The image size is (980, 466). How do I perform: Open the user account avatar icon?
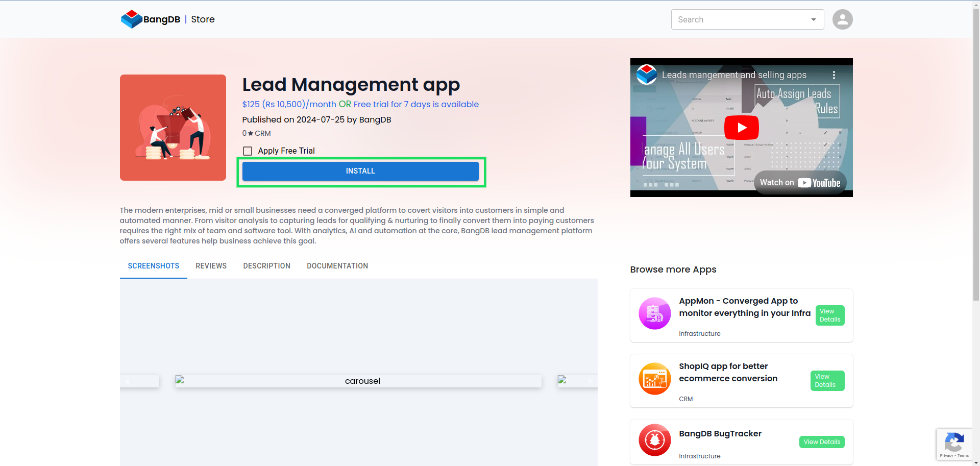click(x=842, y=19)
